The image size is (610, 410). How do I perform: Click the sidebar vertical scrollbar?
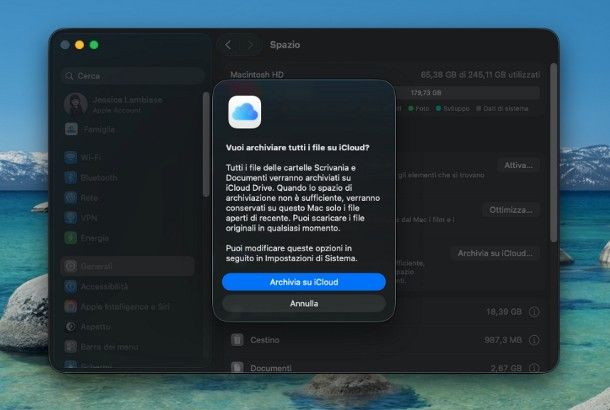point(206,145)
